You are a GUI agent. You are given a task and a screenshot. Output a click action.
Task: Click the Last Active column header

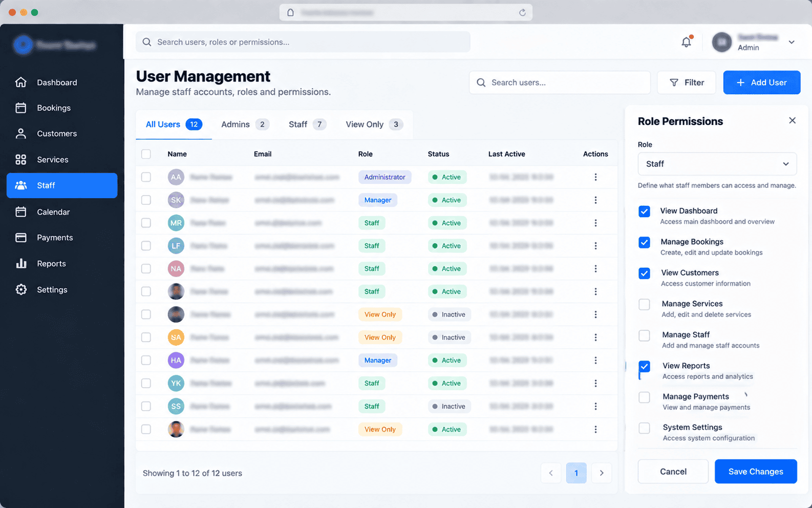coord(506,154)
